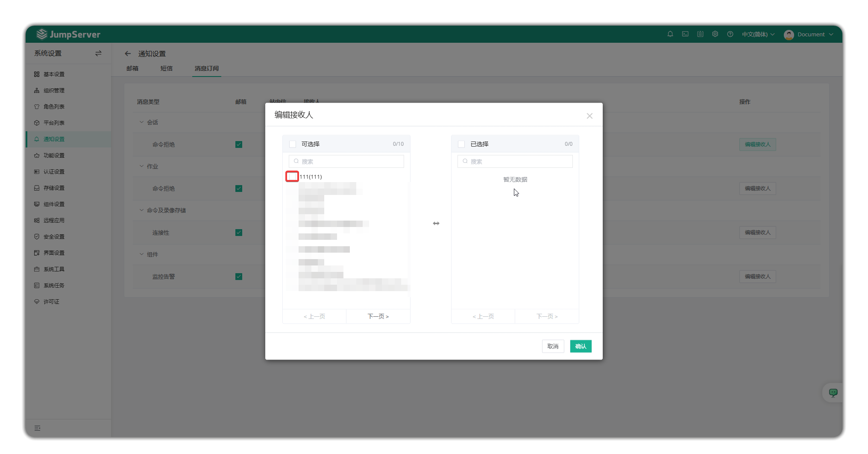The height and width of the screenshot is (454, 868).
Task: Open the Document user menu
Action: click(809, 34)
